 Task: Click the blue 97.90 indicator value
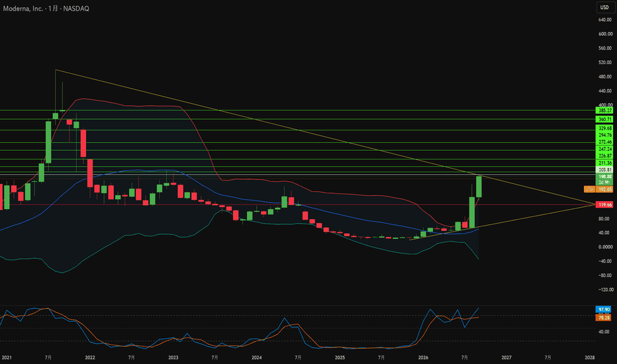click(604, 310)
